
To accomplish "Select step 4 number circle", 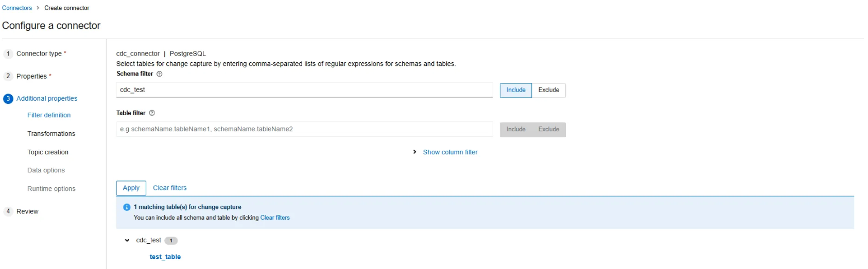I will click(8, 211).
